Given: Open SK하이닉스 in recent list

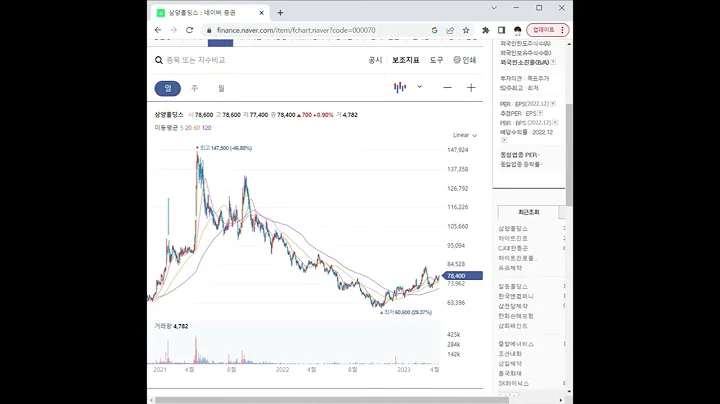Looking at the screenshot, I should click(x=513, y=383).
